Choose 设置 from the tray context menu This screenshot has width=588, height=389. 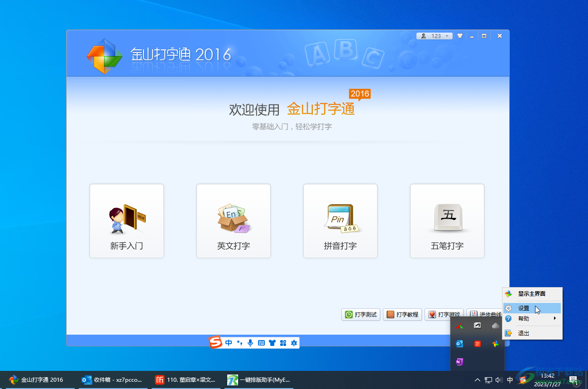tap(532, 308)
